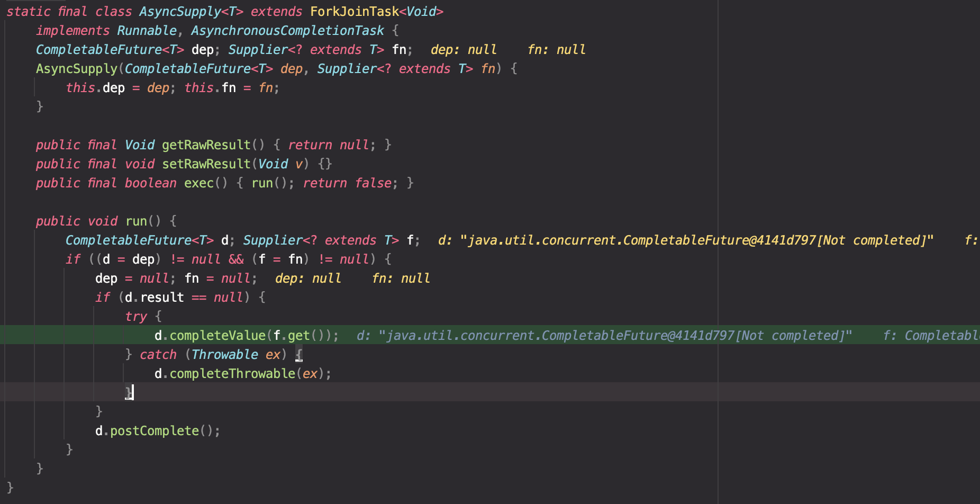The image size is (980, 504).
Task: Click this.dep in the constructor body
Action: pyautogui.click(x=95, y=88)
